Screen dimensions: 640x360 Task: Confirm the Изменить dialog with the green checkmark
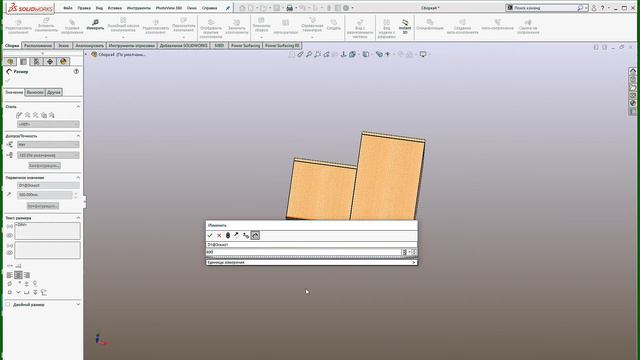click(210, 236)
